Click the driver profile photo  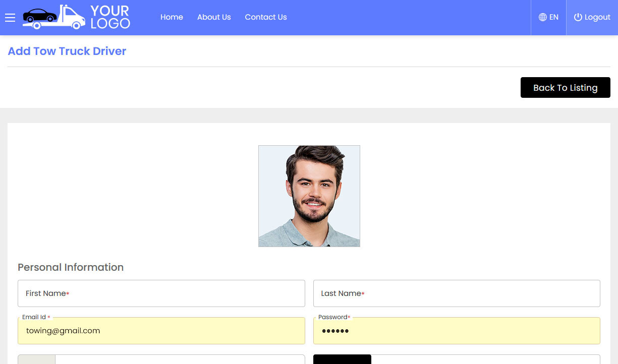pos(309,196)
